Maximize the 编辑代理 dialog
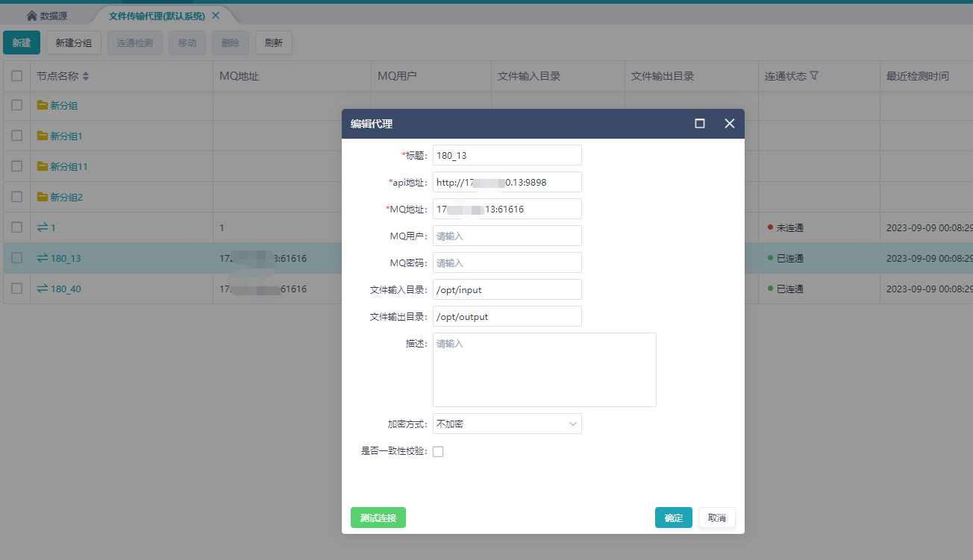This screenshot has width=973, height=560. point(700,124)
